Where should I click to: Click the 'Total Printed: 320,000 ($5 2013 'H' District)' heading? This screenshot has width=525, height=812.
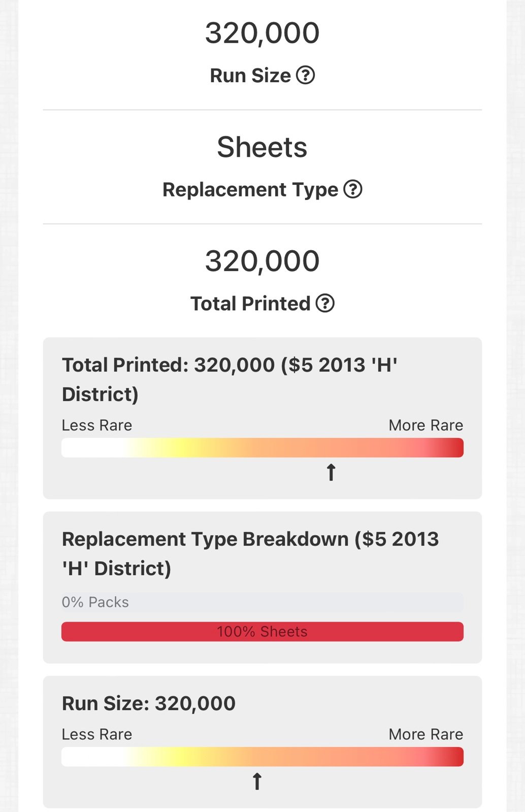click(x=229, y=380)
